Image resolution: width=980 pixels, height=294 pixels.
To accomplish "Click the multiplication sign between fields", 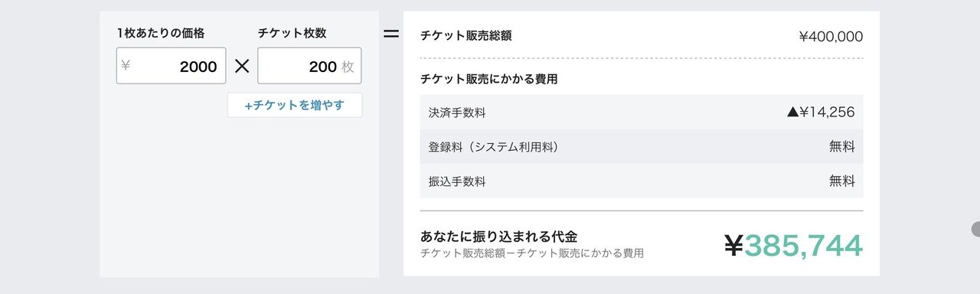I will [242, 66].
